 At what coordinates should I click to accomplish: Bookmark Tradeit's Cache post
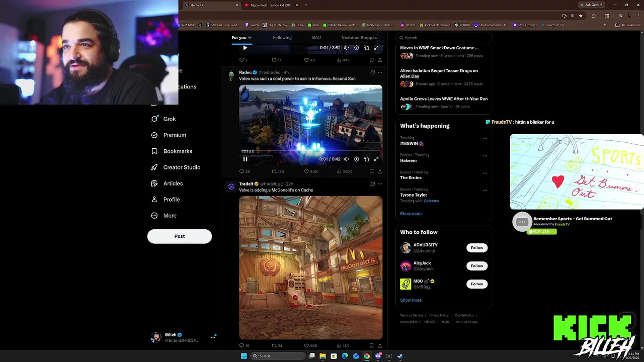pos(371,345)
